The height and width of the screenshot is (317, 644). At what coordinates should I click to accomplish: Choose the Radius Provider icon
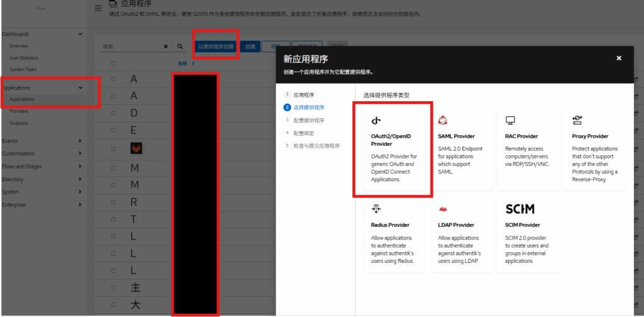pyautogui.click(x=376, y=209)
